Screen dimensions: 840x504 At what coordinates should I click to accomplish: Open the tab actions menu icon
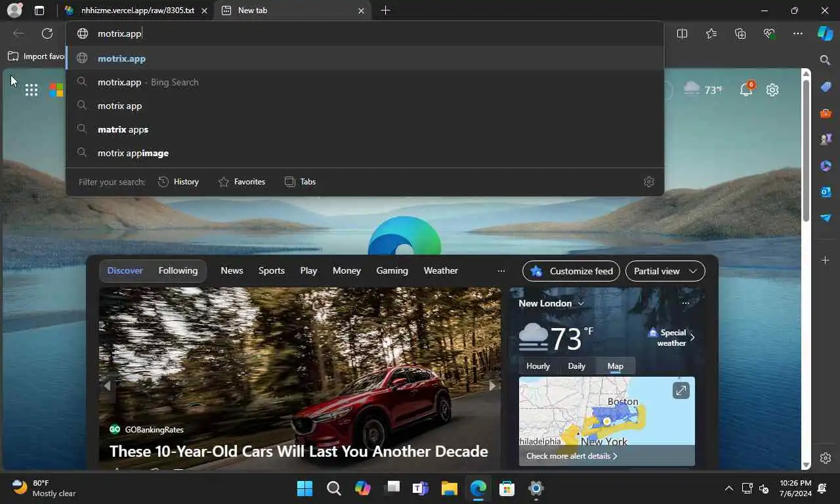(39, 10)
